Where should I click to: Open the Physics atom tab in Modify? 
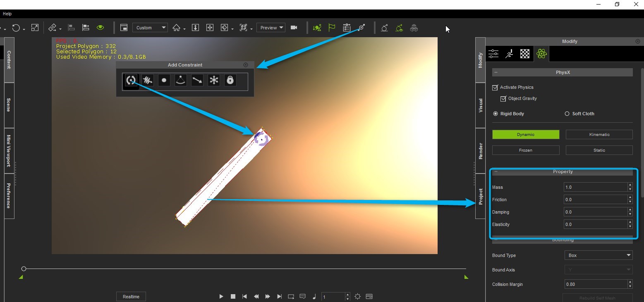coord(541,54)
